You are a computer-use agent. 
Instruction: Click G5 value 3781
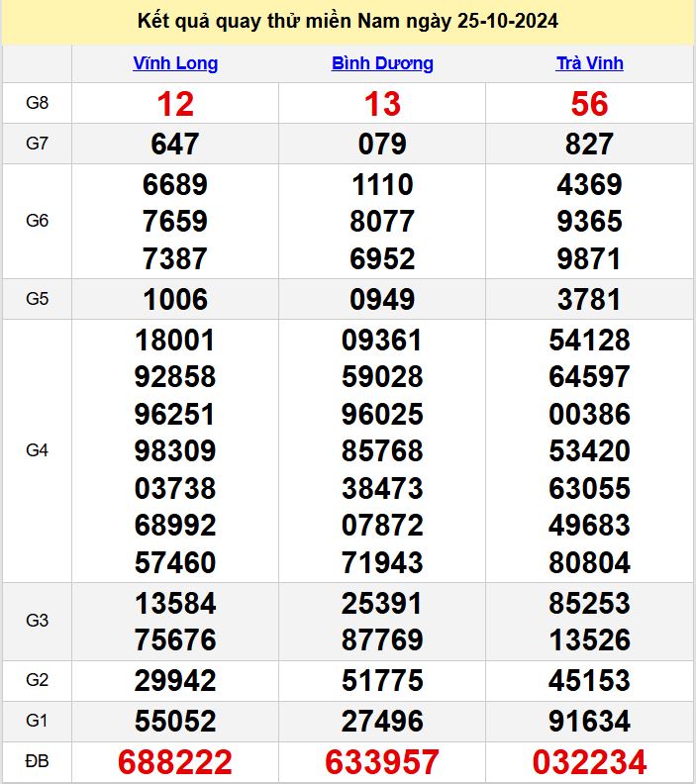point(589,300)
